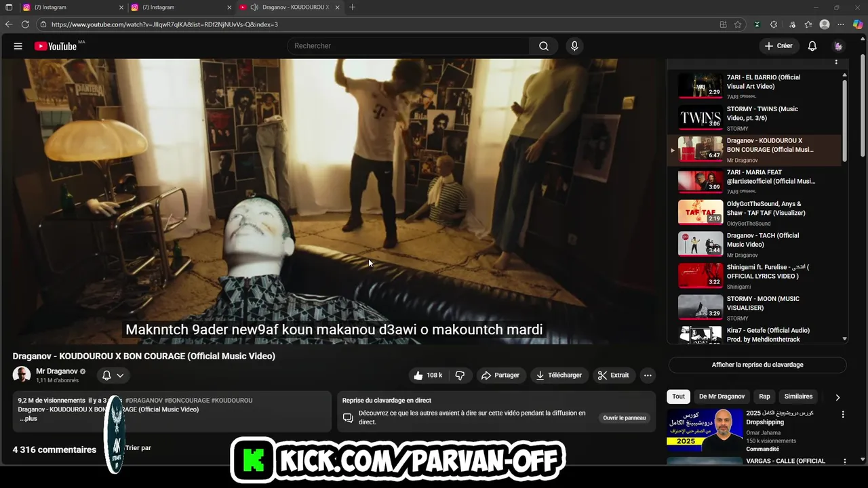Play Draganov - TACH from playlist
The image size is (868, 488).
click(x=755, y=245)
